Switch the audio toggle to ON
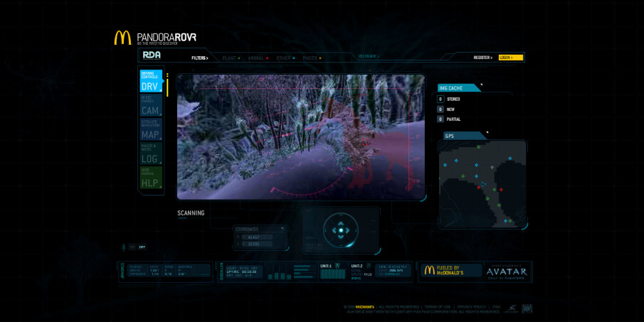Viewport: 644px width, 322px height. click(x=132, y=247)
